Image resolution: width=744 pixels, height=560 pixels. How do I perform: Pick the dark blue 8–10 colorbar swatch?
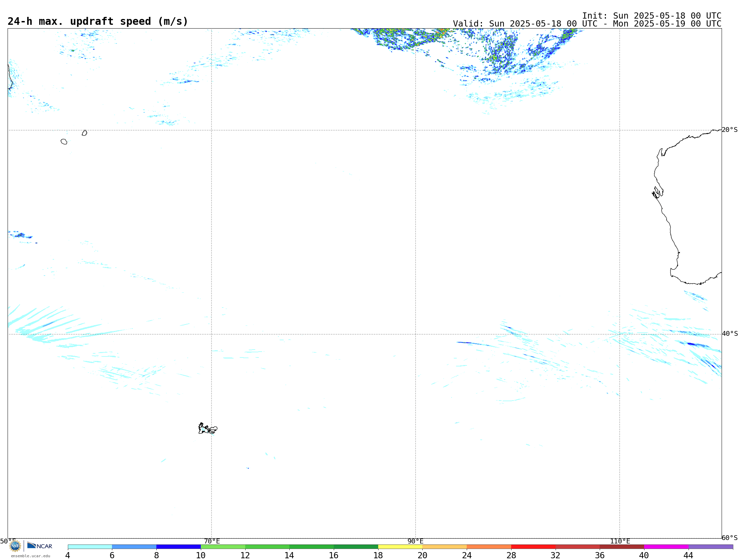pyautogui.click(x=178, y=547)
